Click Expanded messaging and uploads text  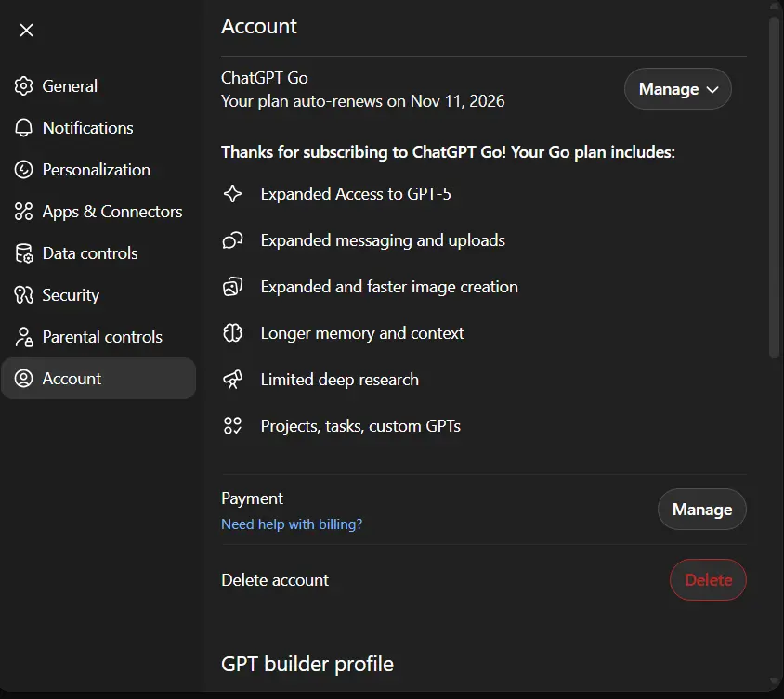click(x=383, y=240)
